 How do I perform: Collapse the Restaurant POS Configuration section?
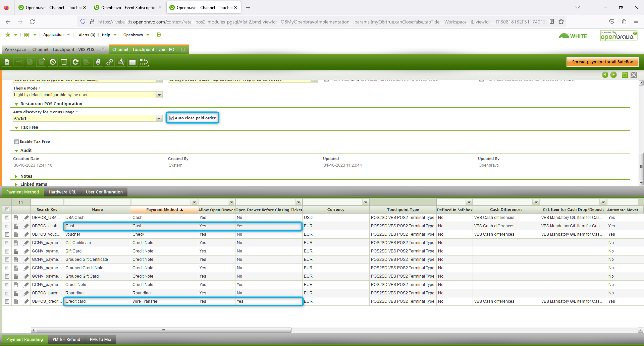16,104
